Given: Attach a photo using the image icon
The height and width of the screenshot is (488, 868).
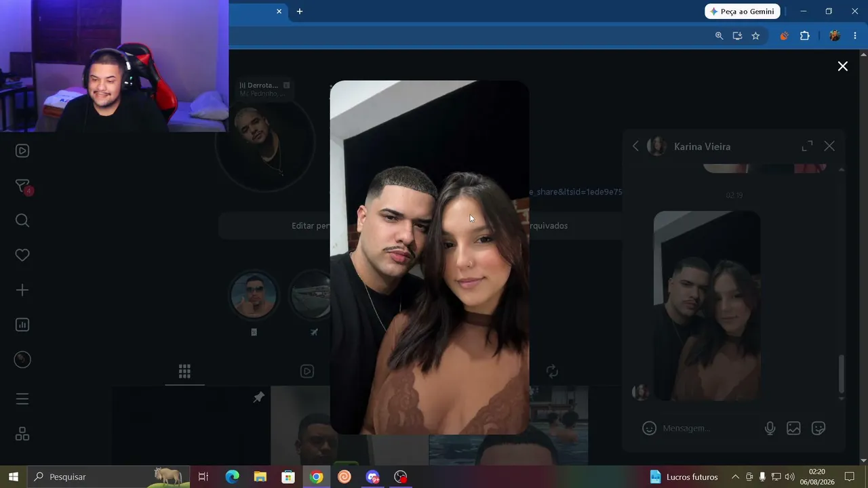Looking at the screenshot, I should (793, 428).
